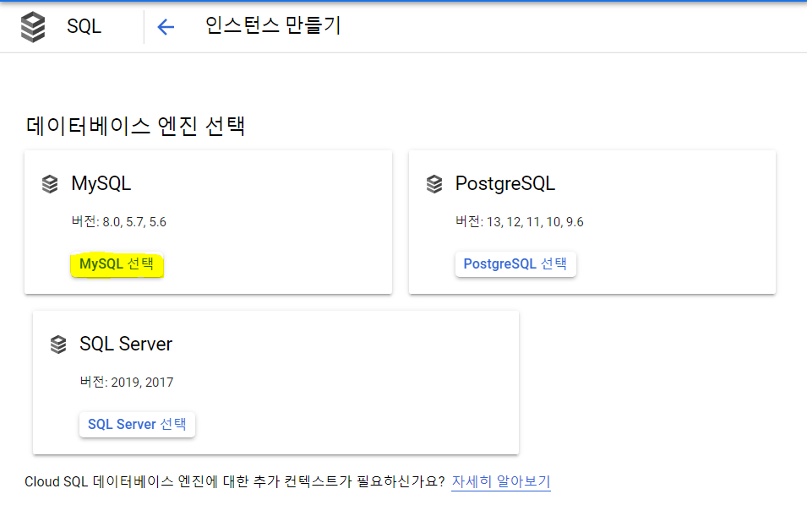Viewport: 807px width, 532px height.
Task: Click the PostgreSQL card title
Action: (504, 184)
